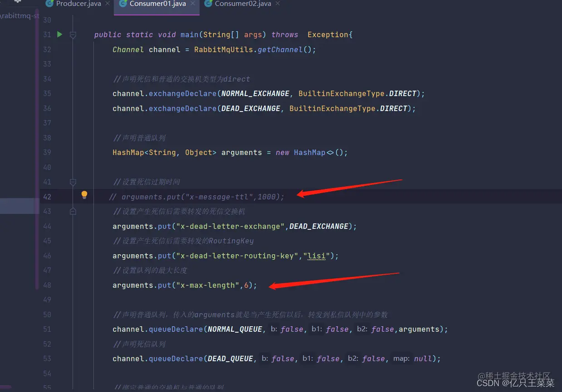Click the "x-dead-letter-routing-key" string
Image resolution: width=562 pixels, height=392 pixels.
[237, 256]
